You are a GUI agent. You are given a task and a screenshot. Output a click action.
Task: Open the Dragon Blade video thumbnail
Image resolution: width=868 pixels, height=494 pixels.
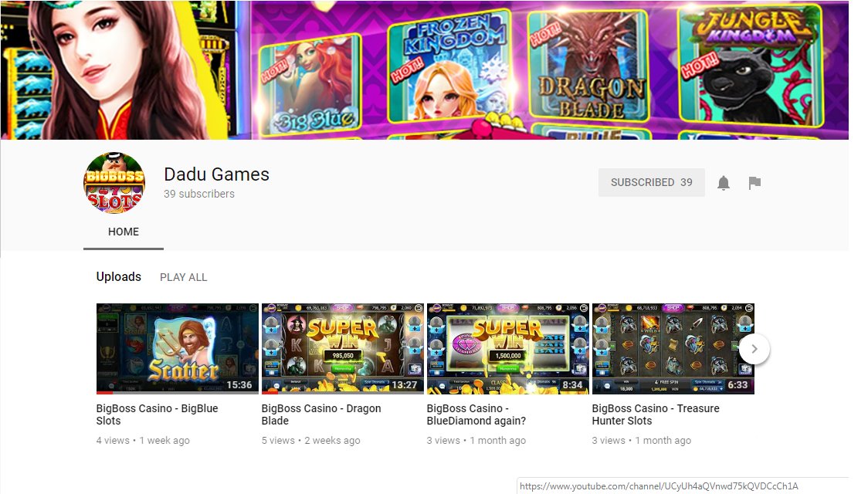pos(343,349)
